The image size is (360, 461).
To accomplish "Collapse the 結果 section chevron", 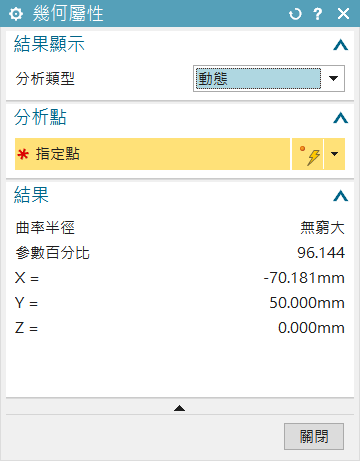I will [341, 196].
